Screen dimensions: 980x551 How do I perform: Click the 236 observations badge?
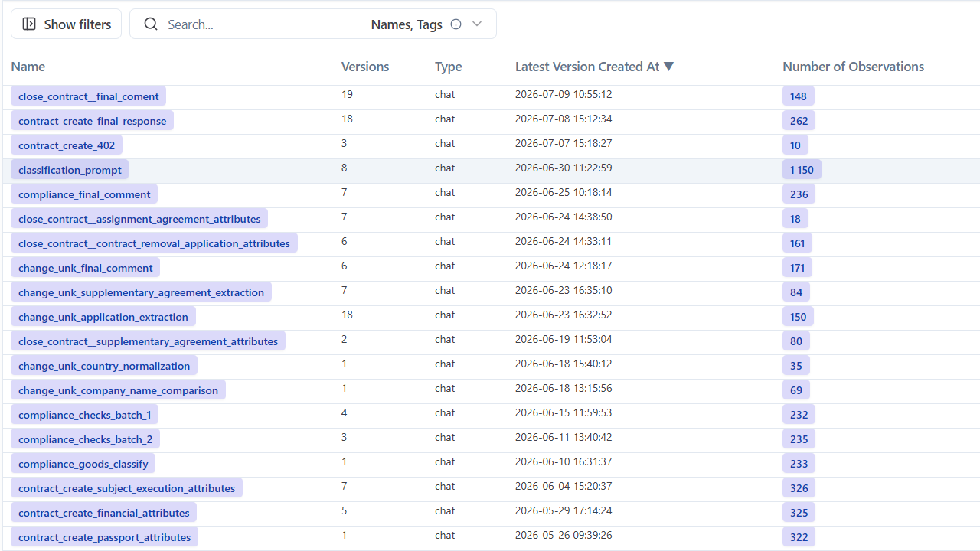click(x=799, y=194)
